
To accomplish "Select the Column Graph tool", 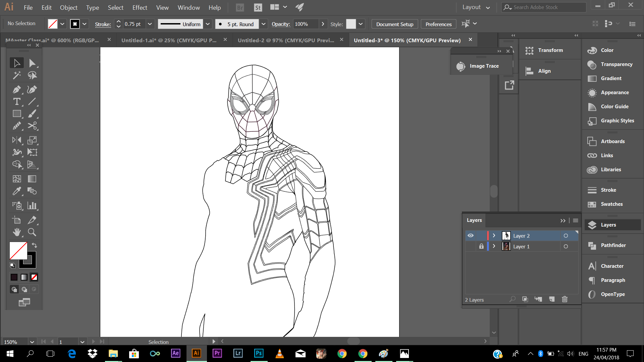I will [x=32, y=205].
